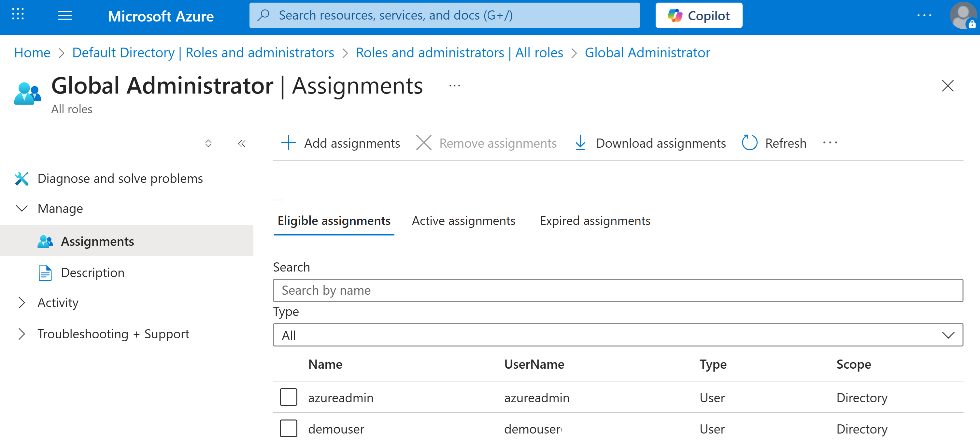Go to Home breadcrumb link
The image size is (980, 442).
tap(32, 52)
